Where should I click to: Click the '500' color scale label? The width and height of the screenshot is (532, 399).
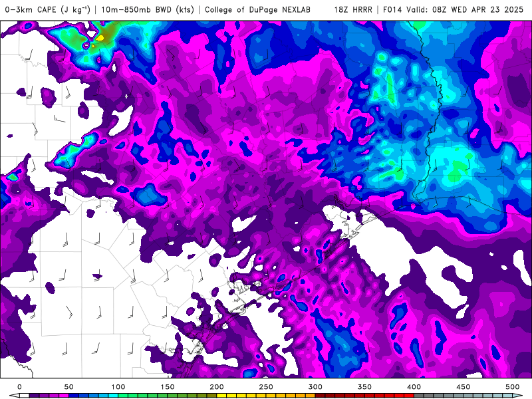tap(512, 387)
